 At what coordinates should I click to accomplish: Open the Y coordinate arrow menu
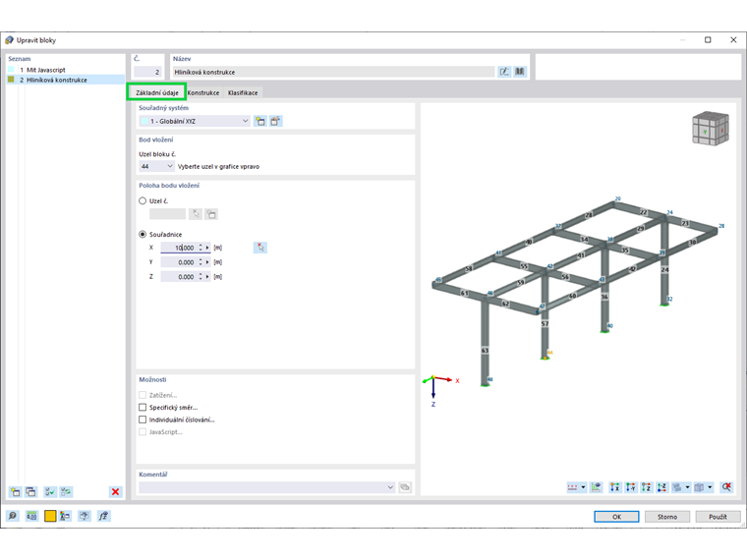point(207,262)
